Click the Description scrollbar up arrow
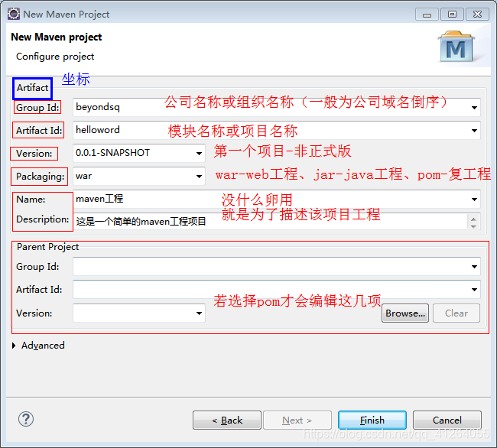This screenshot has height=448, width=497. pyautogui.click(x=473, y=219)
